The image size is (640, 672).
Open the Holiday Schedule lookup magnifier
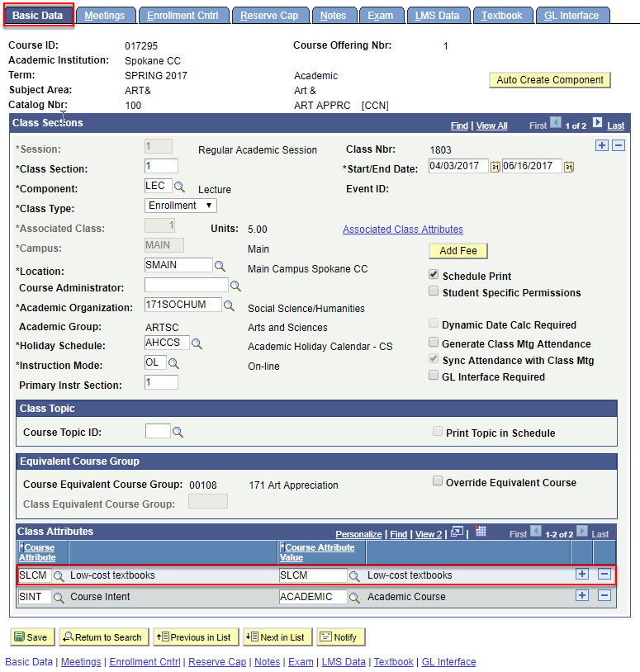[x=197, y=343]
